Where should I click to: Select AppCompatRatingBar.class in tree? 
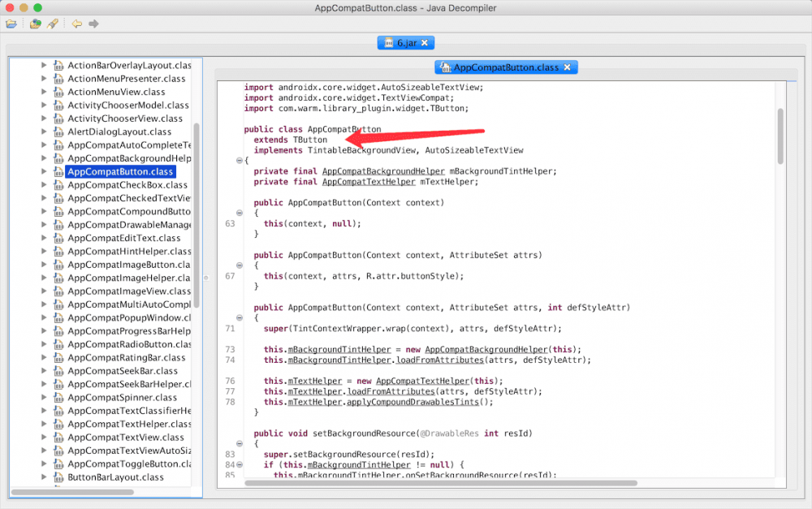127,358
